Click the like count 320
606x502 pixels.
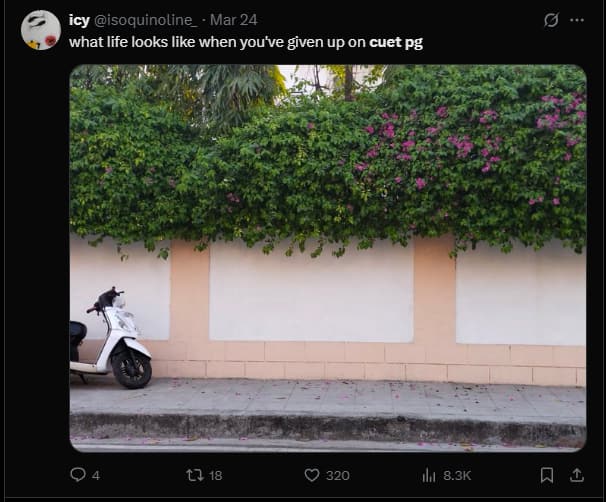point(337,475)
